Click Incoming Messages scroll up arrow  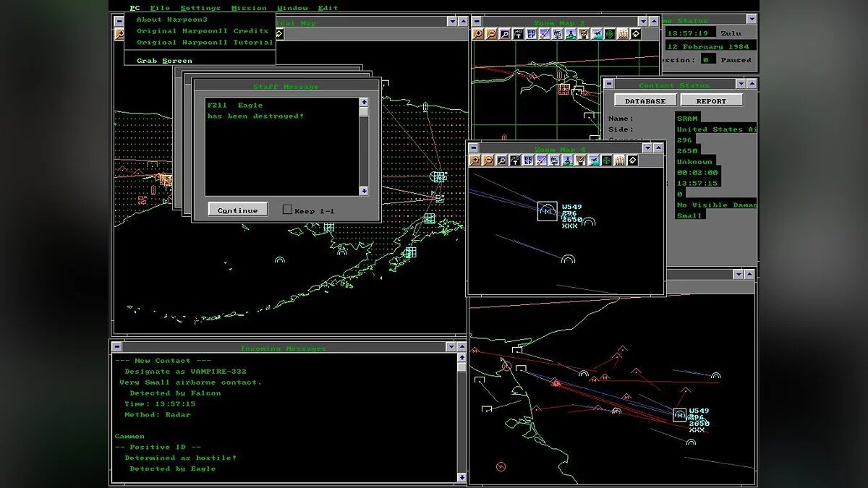(x=462, y=359)
